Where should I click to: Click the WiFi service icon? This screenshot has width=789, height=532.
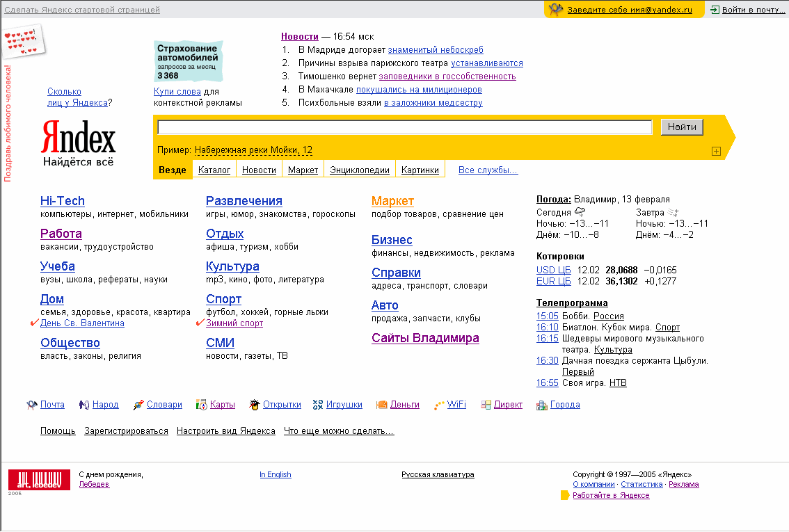(x=439, y=405)
